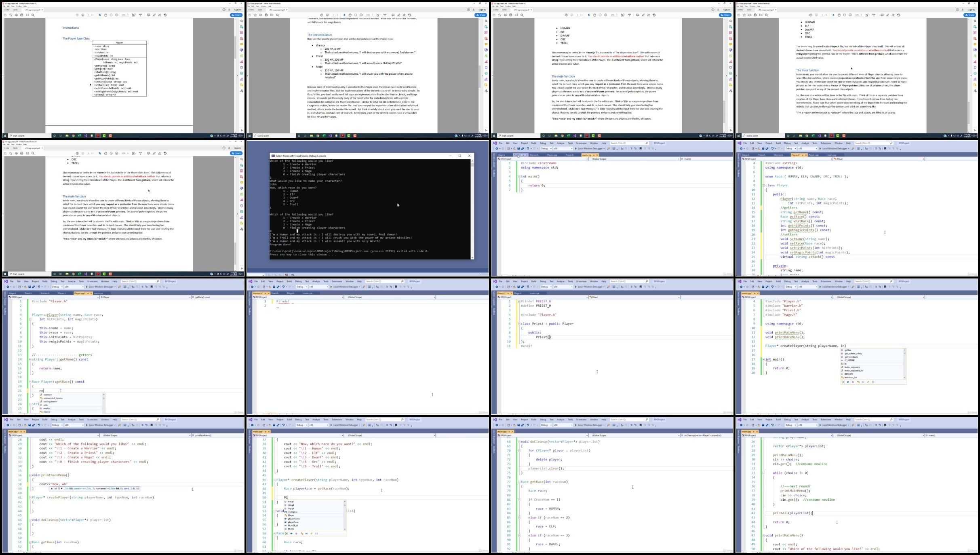Click notification bell in the Instructions PDF window
Screen dimensions: 980x555
(229, 10)
